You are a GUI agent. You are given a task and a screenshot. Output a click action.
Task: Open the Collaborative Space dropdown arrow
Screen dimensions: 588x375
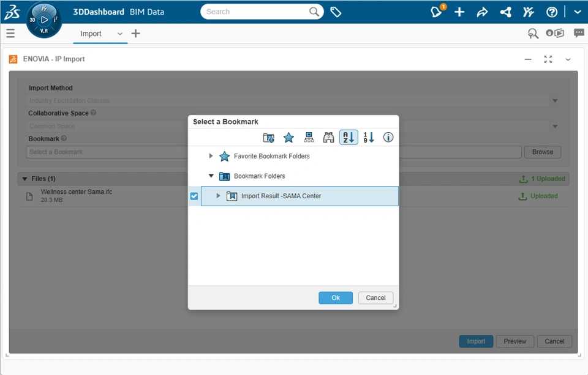tap(555, 126)
